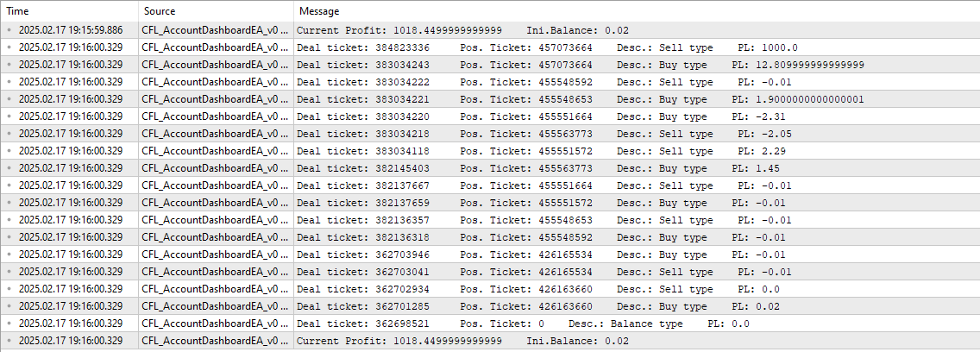The height and width of the screenshot is (352, 980).
Task: Click bullet icon of 19:15:59.886 entry
Action: coord(9,30)
